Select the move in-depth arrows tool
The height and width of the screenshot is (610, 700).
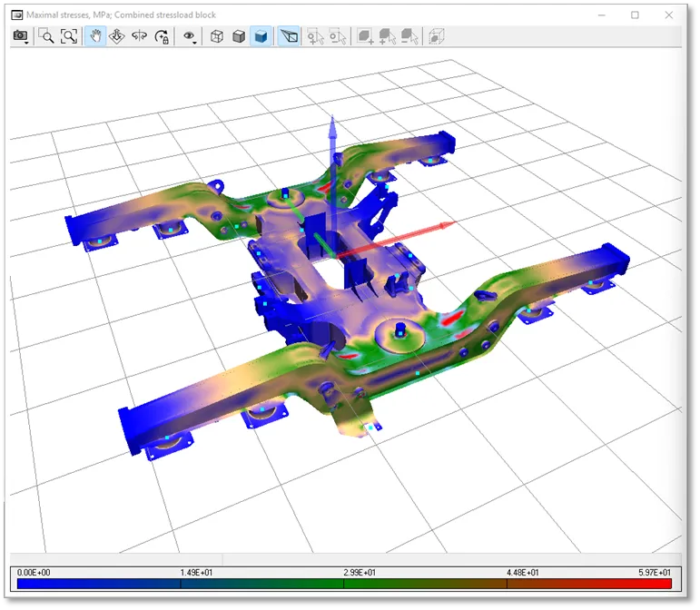(x=117, y=36)
